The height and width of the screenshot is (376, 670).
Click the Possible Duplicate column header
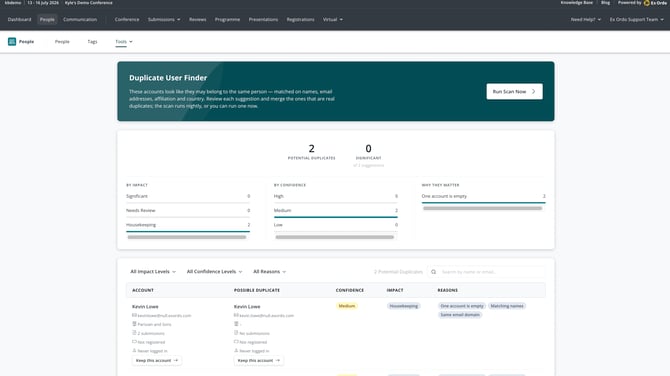click(257, 290)
